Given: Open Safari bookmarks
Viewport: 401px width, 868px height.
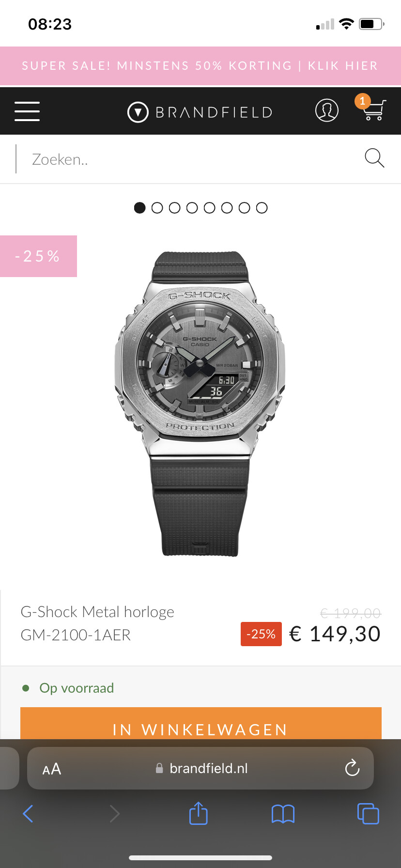Looking at the screenshot, I should [283, 814].
